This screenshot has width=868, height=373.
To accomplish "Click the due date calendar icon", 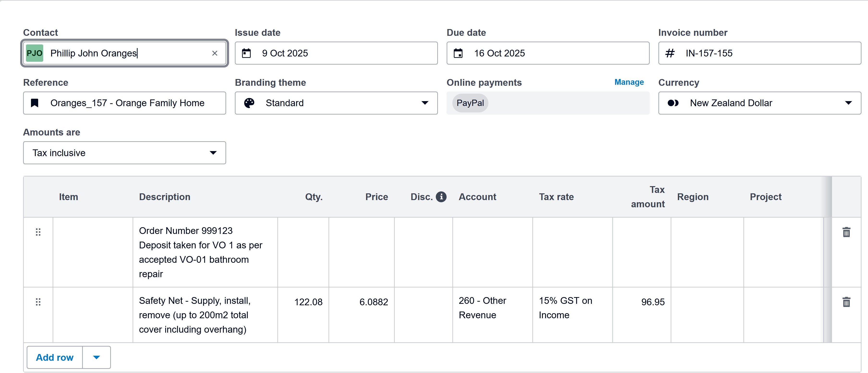I will point(458,53).
